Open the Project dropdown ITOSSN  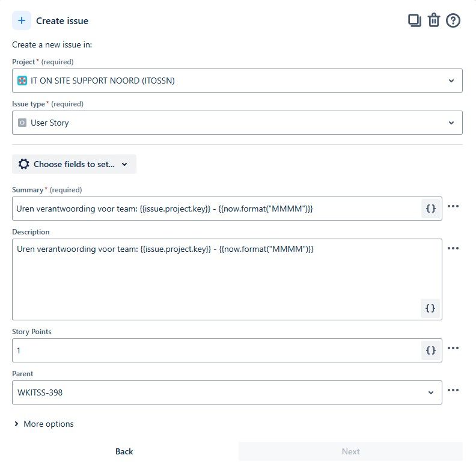237,81
